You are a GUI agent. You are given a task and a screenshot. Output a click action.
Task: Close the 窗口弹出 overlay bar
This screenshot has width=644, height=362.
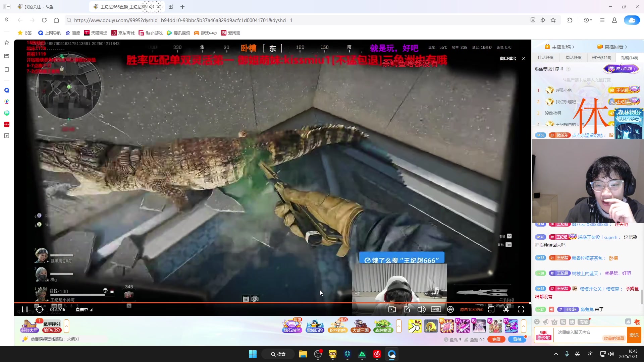[x=524, y=58]
